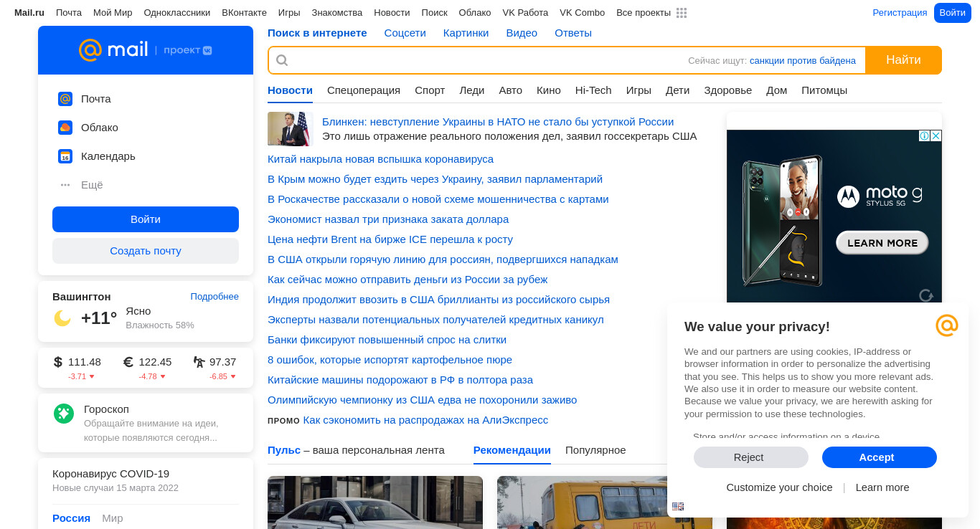Viewport: 980px width, 529px height.
Task: Close the Moto ad with X icon
Action: [x=936, y=136]
